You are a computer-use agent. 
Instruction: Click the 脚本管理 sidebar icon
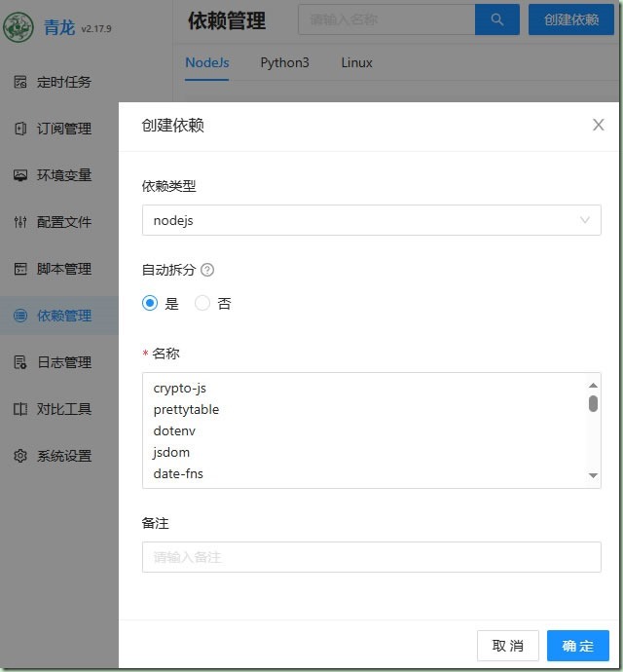pyautogui.click(x=20, y=269)
